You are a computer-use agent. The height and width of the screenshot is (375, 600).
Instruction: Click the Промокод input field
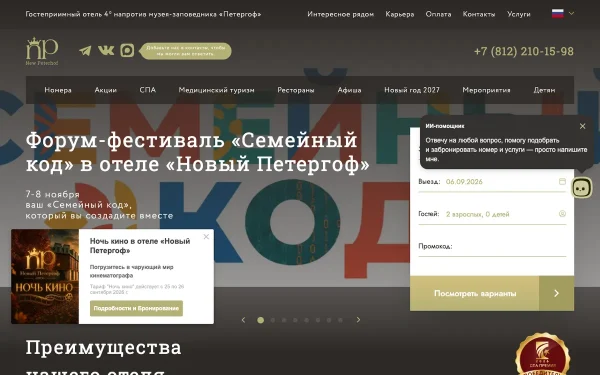point(492,247)
